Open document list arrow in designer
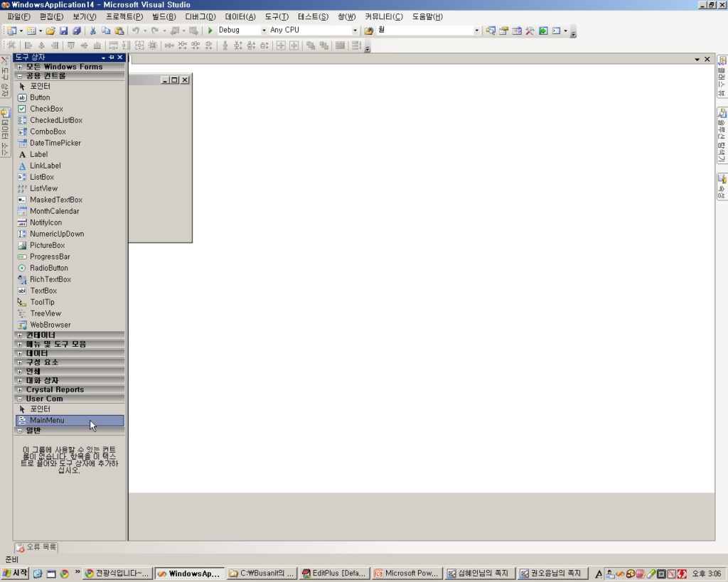Viewport: 728px width, 582px height. point(697,60)
